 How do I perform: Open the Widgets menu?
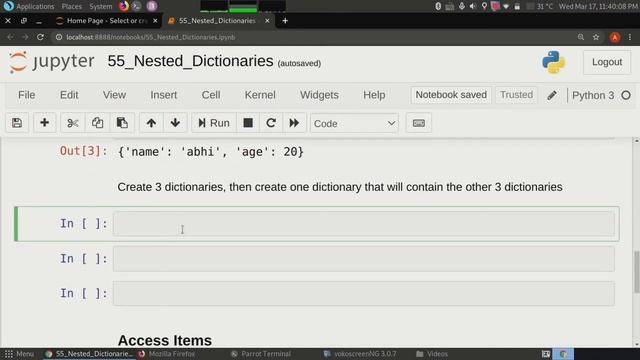coord(319,95)
